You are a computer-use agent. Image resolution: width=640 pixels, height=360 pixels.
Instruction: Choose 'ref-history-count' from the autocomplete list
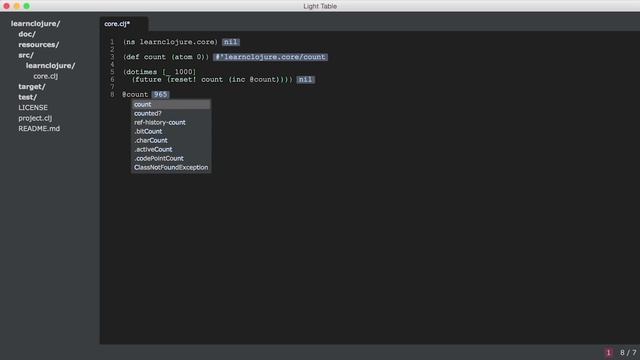click(x=171, y=122)
